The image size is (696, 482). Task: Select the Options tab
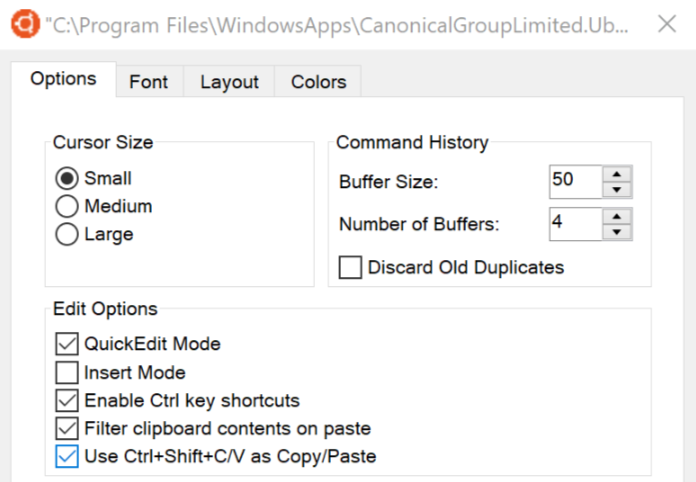click(x=63, y=79)
